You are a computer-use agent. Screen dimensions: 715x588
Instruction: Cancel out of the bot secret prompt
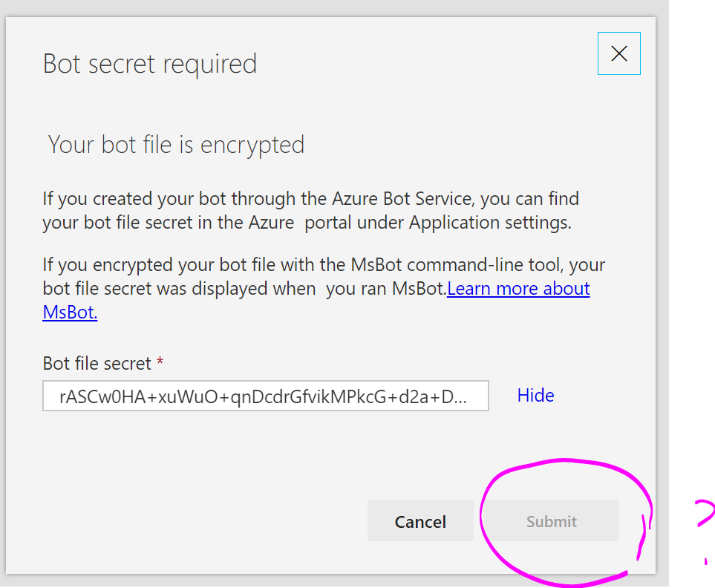(x=420, y=521)
